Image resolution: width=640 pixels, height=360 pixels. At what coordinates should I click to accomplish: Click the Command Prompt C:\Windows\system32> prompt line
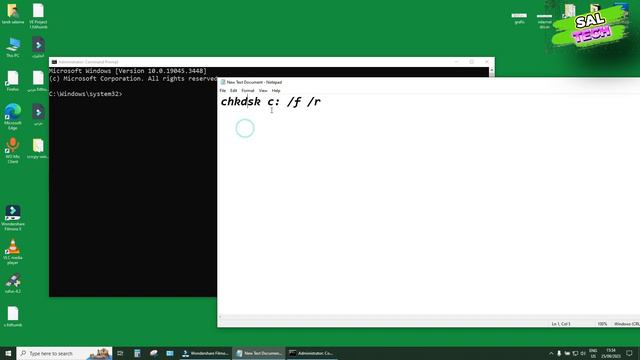coord(85,94)
